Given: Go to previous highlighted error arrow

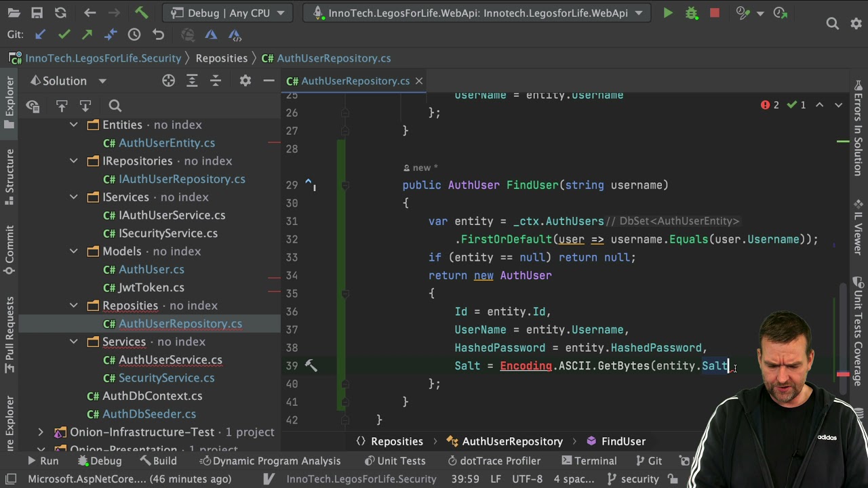Looking at the screenshot, I should [x=819, y=105].
